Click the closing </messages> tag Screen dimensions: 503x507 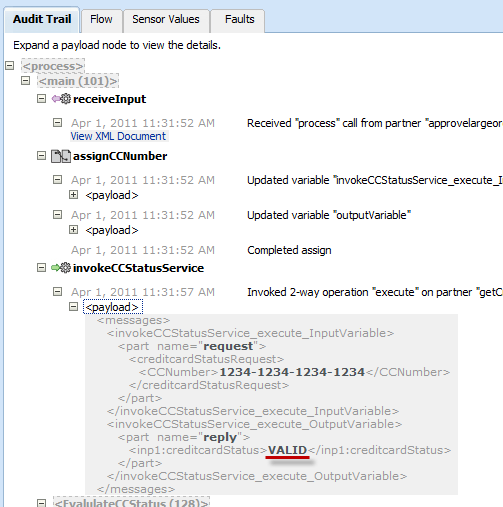[x=136, y=489]
